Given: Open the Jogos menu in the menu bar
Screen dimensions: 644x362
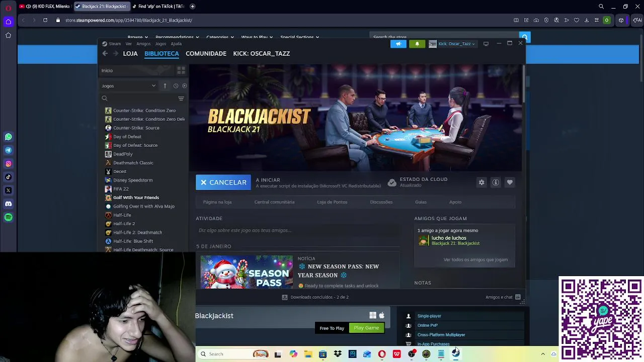Looking at the screenshot, I should click(x=160, y=44).
